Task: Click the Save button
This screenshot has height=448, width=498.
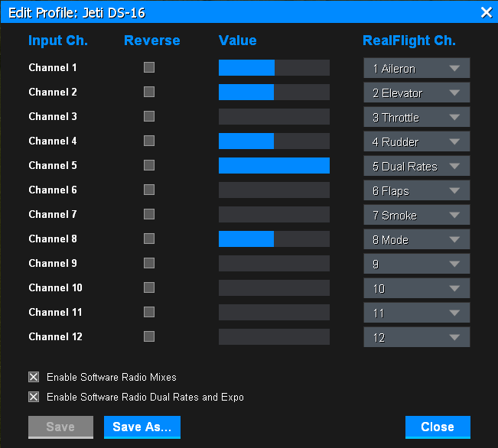Action: point(60,427)
